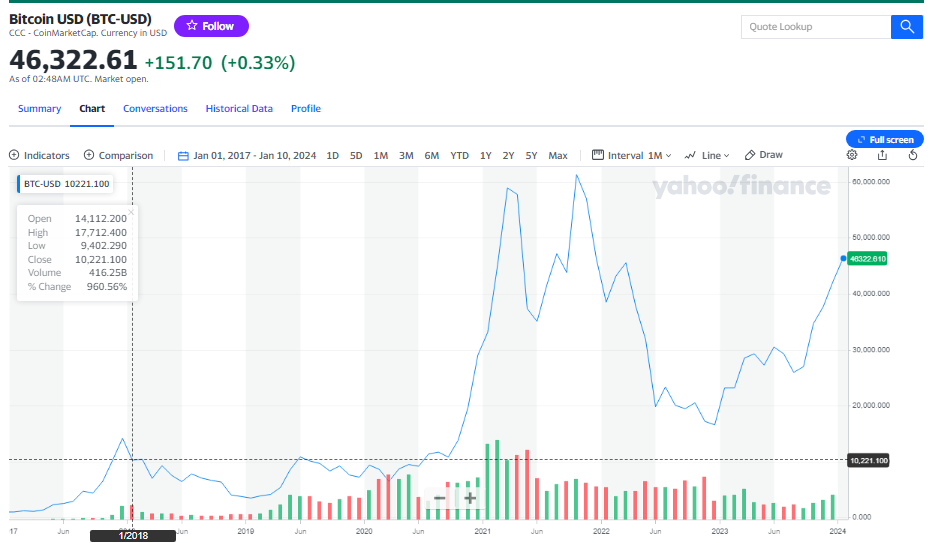Click the plus icon next to Comparison
Image resolution: width=931 pixels, height=543 pixels.
(89, 155)
